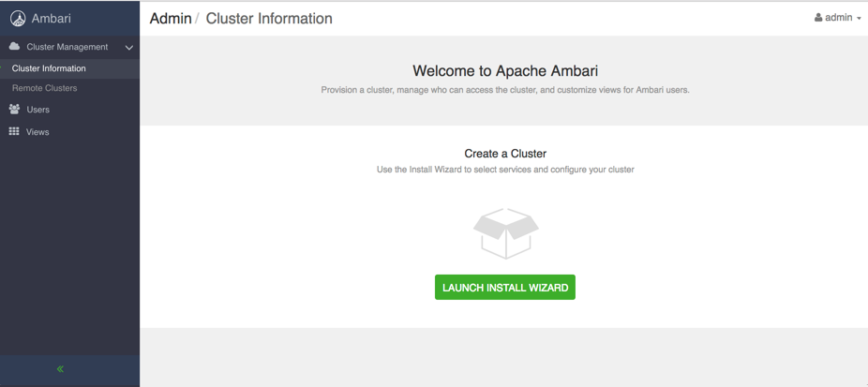868x387 pixels.
Task: Click the Views grid icon
Action: (14, 131)
